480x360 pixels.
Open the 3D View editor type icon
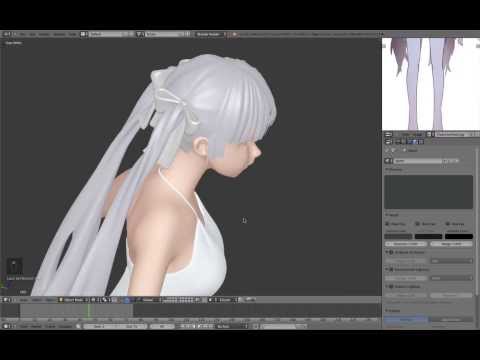point(7,300)
